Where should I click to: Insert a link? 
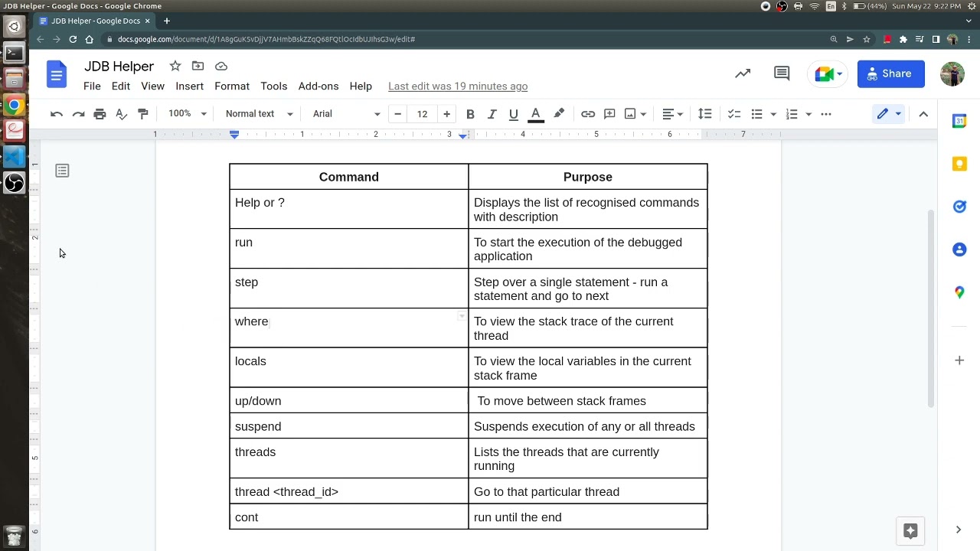coord(588,114)
